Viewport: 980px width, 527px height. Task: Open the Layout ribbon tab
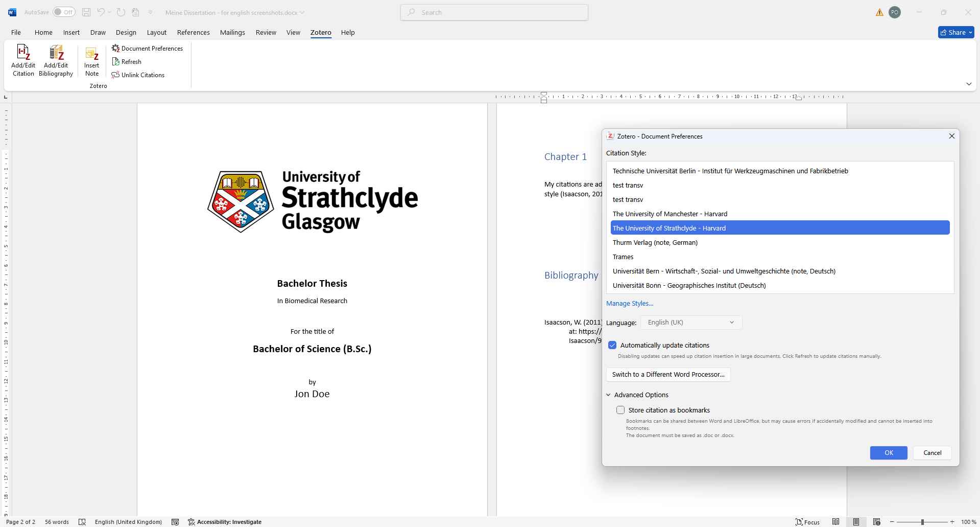click(156, 32)
